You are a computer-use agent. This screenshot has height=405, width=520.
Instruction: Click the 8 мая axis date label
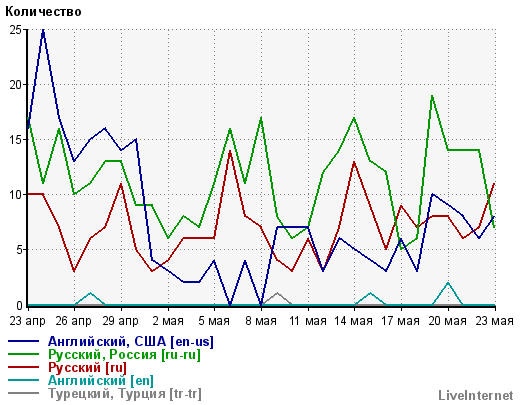tap(261, 321)
